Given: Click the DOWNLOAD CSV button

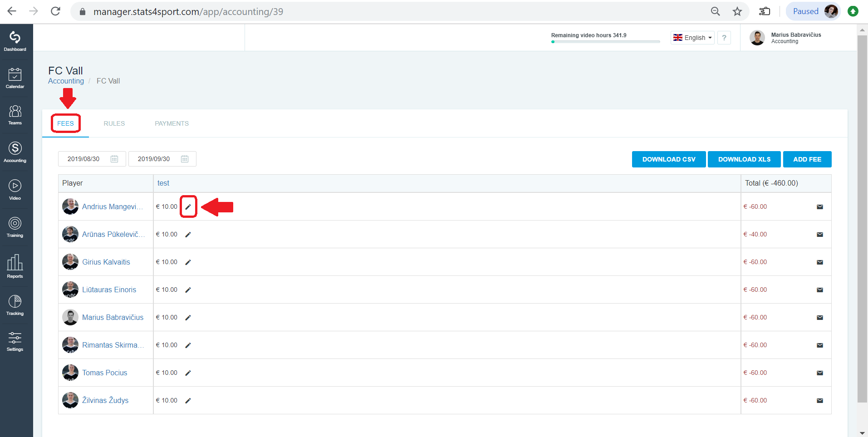Looking at the screenshot, I should [669, 159].
